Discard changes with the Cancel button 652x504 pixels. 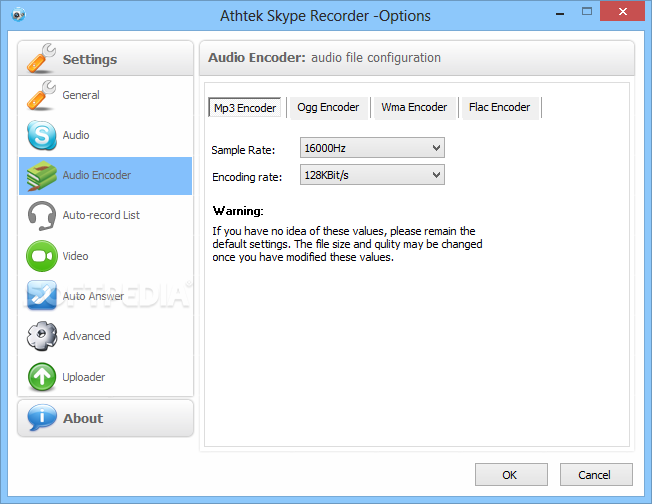click(596, 475)
